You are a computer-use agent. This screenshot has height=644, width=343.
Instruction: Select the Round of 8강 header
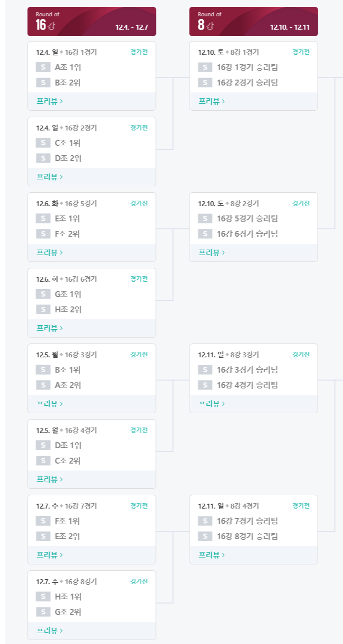tap(253, 21)
